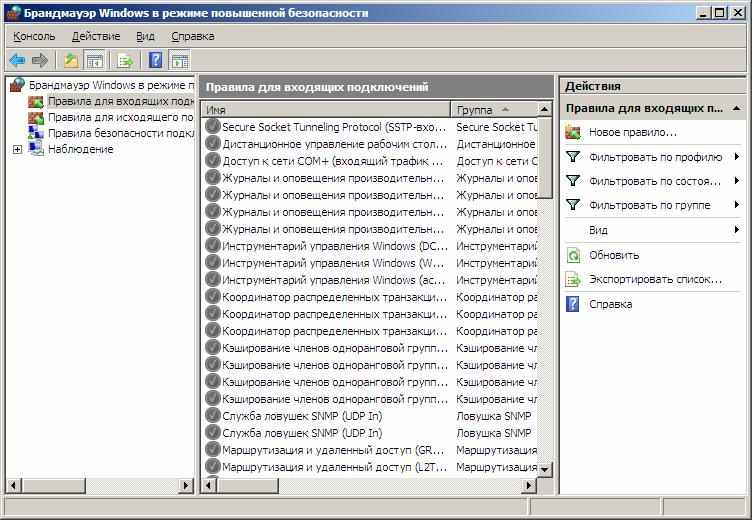This screenshot has height=520, width=752.
Task: Click the Export list toolbar icon
Action: pyautogui.click(x=125, y=60)
